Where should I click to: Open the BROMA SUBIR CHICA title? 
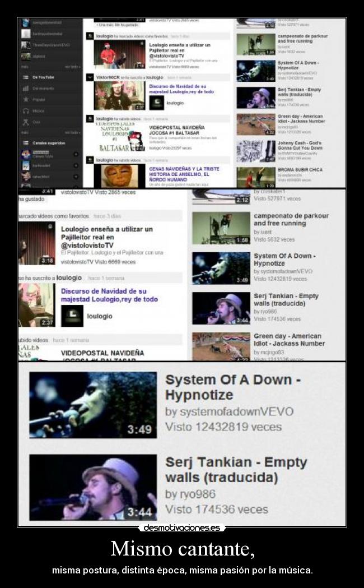click(x=300, y=170)
